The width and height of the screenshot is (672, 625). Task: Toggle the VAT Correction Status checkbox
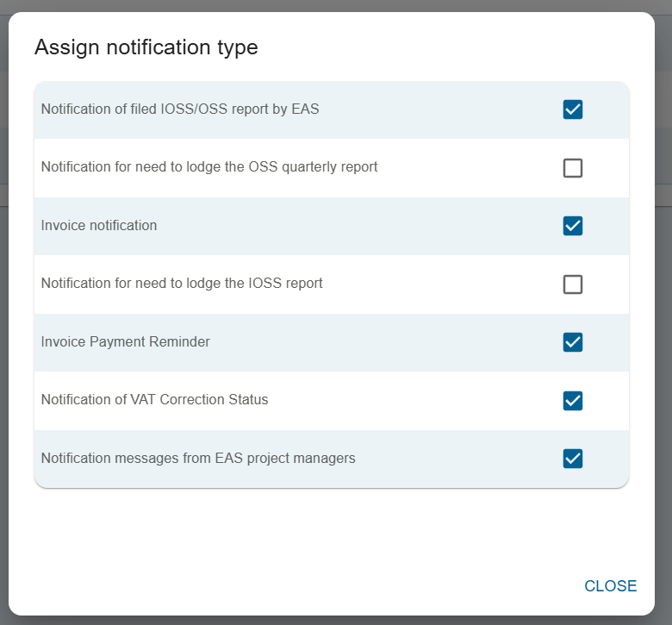pos(573,401)
